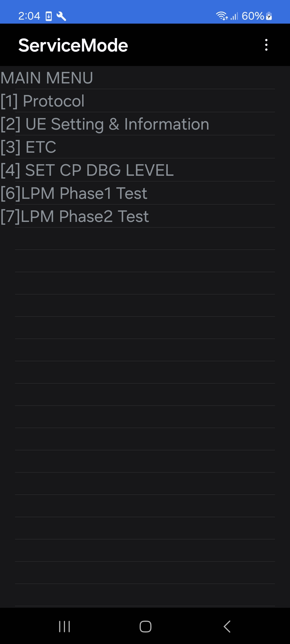Choose the [3] ETC option
This screenshot has height=644, width=290.
[145, 147]
